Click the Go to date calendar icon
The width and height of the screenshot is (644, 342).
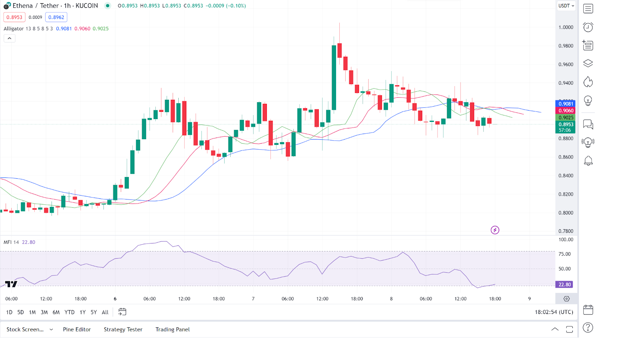(x=122, y=312)
